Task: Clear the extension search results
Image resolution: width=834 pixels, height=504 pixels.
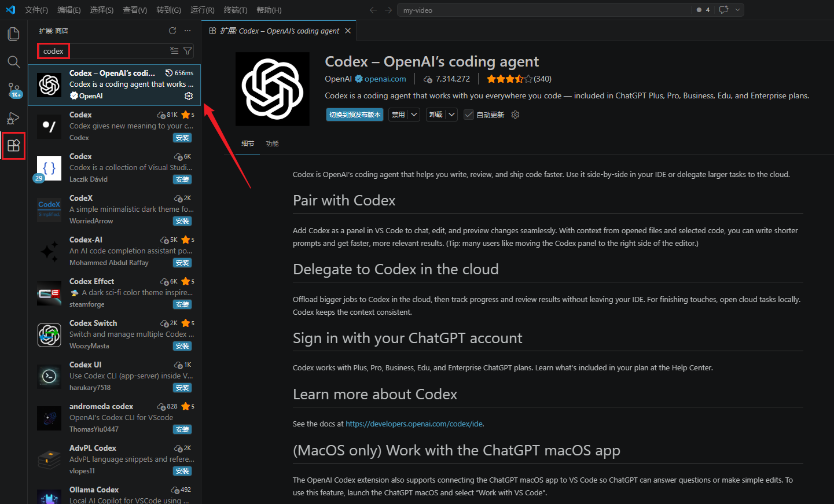Action: [x=174, y=51]
